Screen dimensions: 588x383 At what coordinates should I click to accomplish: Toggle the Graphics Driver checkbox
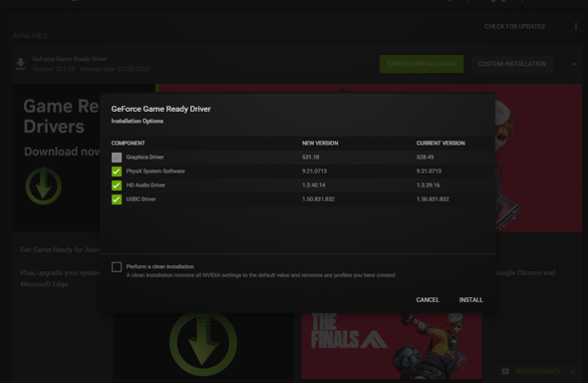click(x=117, y=158)
